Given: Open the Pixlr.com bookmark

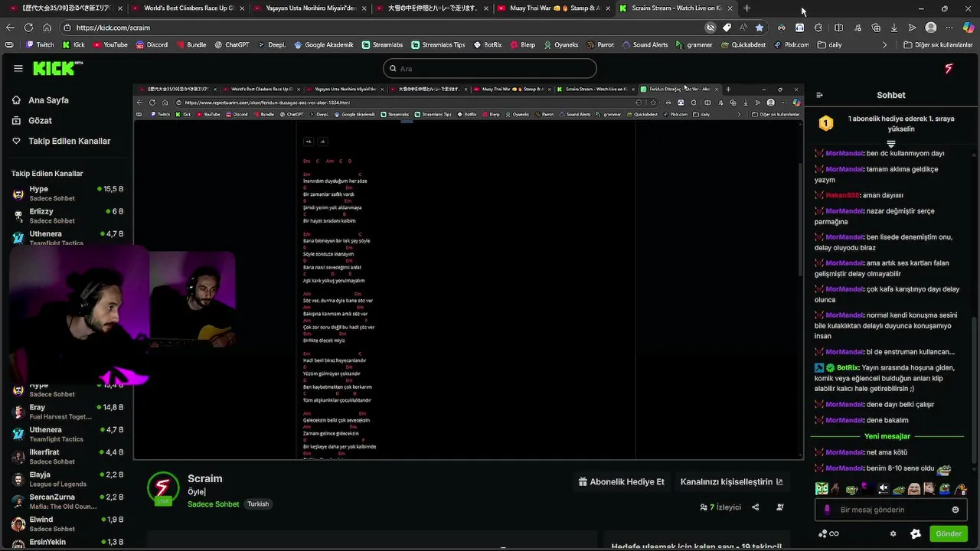Looking at the screenshot, I should click(x=791, y=45).
